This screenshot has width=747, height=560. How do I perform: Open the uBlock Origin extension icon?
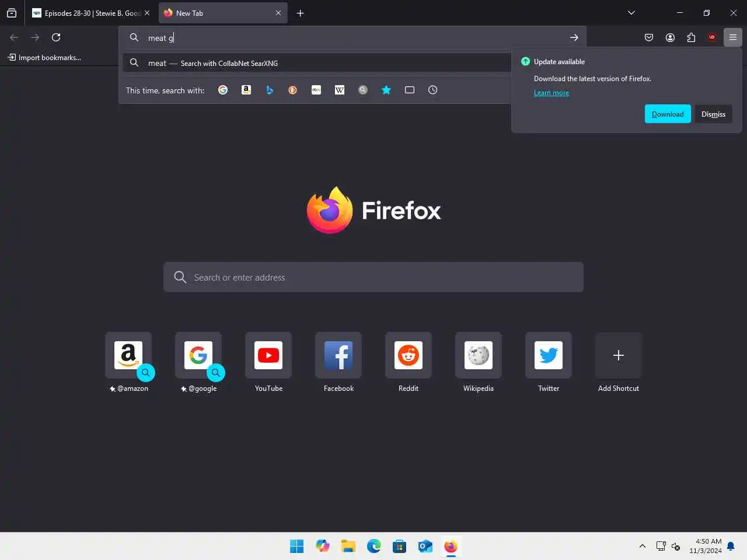click(x=712, y=37)
